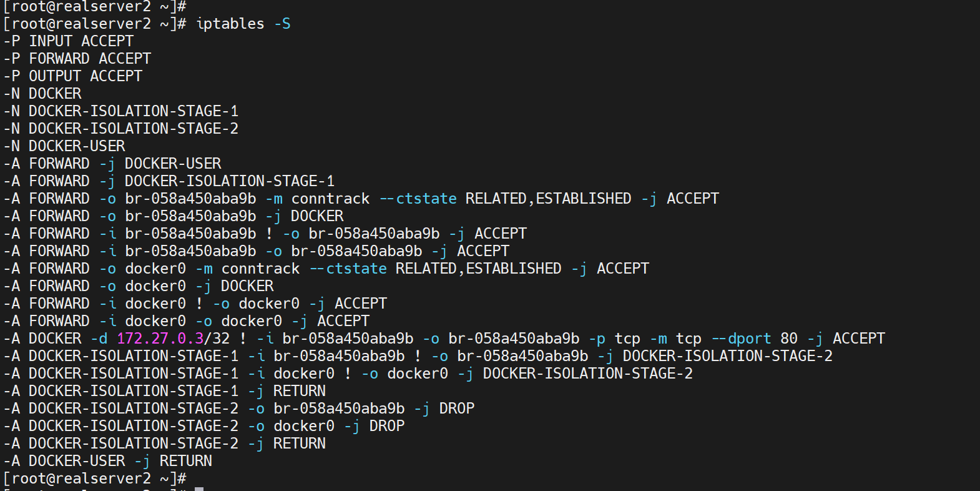
Task: Select port number 80 in DOCKER rule
Action: pos(789,339)
